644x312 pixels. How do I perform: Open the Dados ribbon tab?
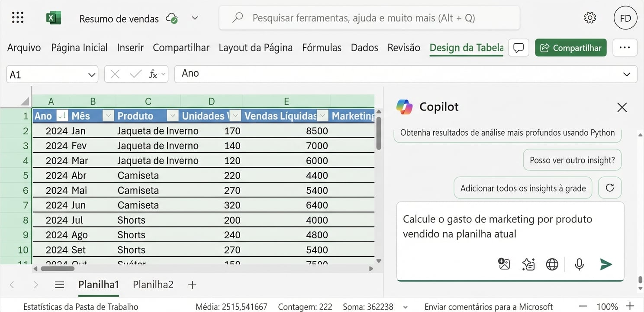coord(364,47)
